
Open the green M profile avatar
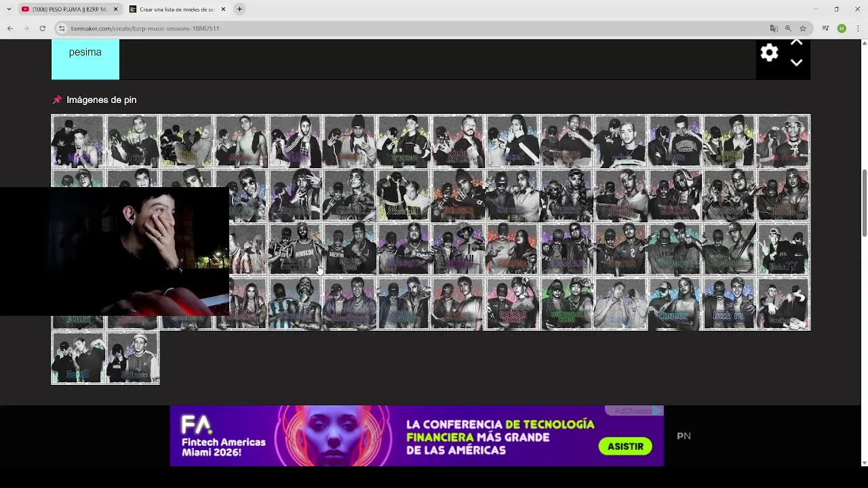click(842, 28)
